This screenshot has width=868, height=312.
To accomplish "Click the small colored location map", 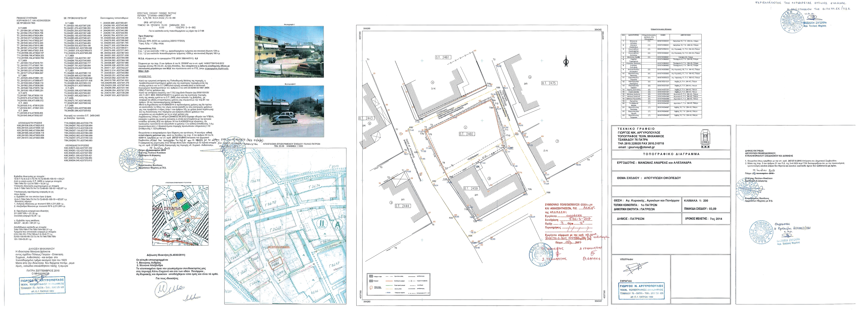I will coord(180,215).
